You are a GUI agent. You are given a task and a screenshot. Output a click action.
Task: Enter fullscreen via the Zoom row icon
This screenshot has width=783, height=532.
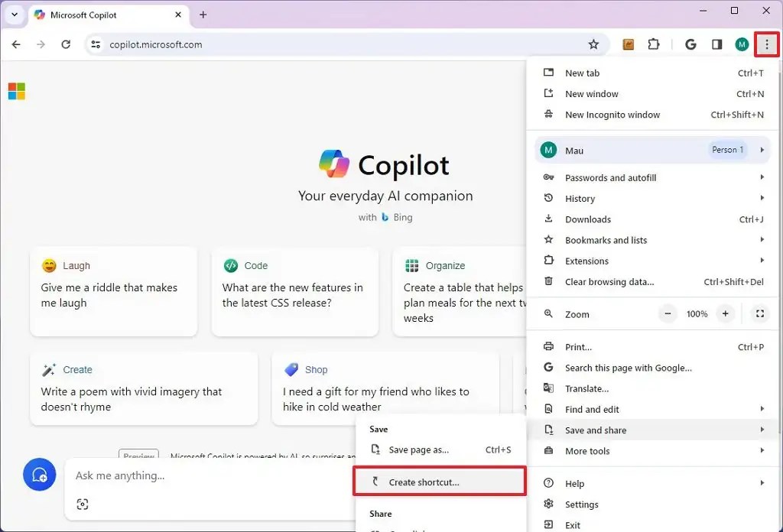click(759, 313)
